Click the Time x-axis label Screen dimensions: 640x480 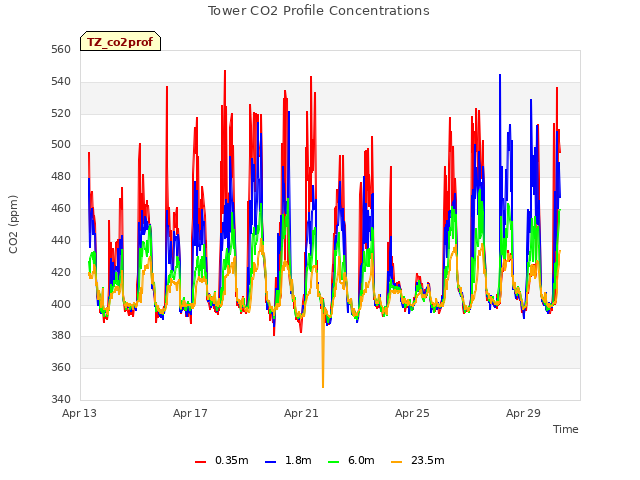[x=566, y=429]
